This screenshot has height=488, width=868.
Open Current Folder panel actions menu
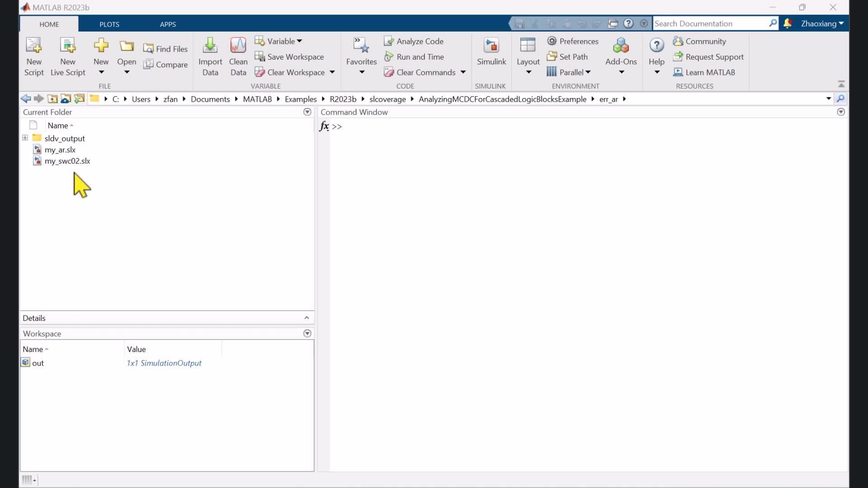(307, 112)
